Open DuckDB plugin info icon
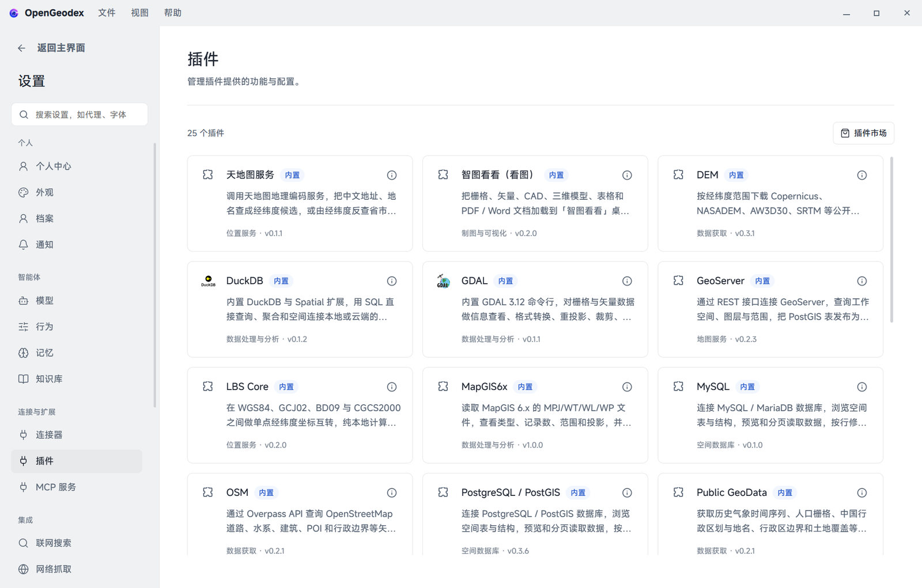Image resolution: width=922 pixels, height=588 pixels. pos(392,281)
